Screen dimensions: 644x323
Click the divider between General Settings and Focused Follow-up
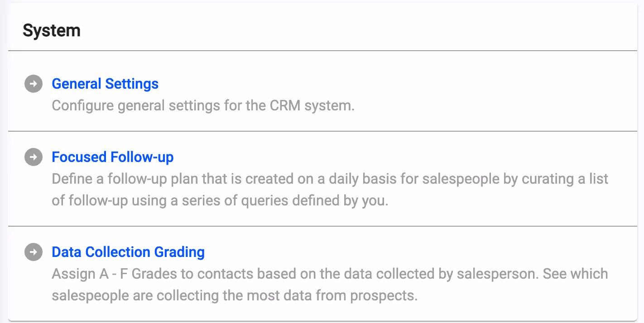click(322, 131)
